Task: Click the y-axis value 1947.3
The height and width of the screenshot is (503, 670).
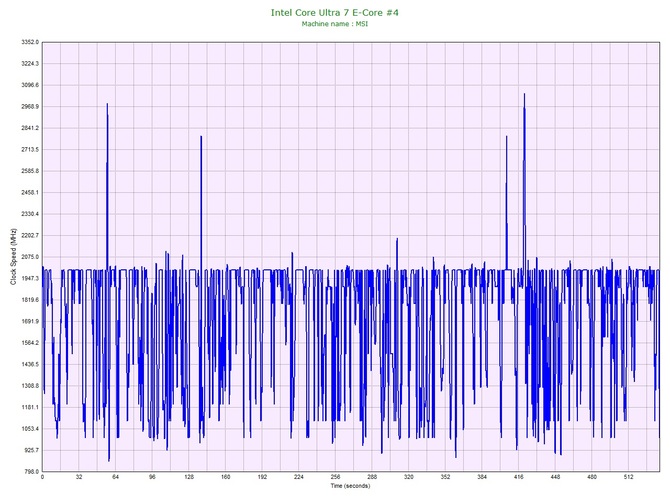Action: click(x=30, y=279)
